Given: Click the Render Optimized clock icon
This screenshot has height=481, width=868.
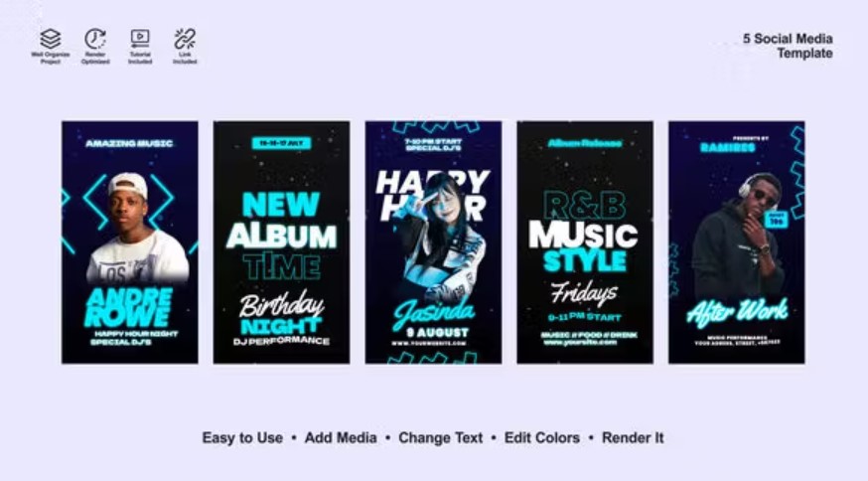Looking at the screenshot, I should pos(95,39).
